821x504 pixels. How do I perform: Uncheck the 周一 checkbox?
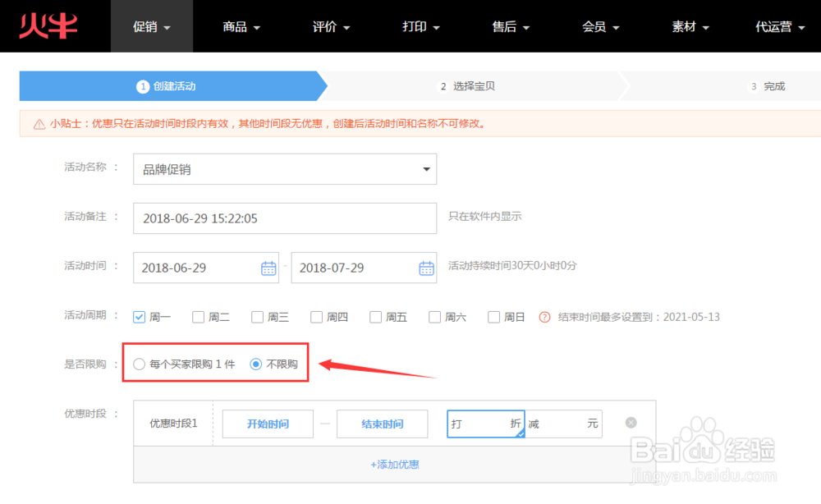(x=139, y=317)
